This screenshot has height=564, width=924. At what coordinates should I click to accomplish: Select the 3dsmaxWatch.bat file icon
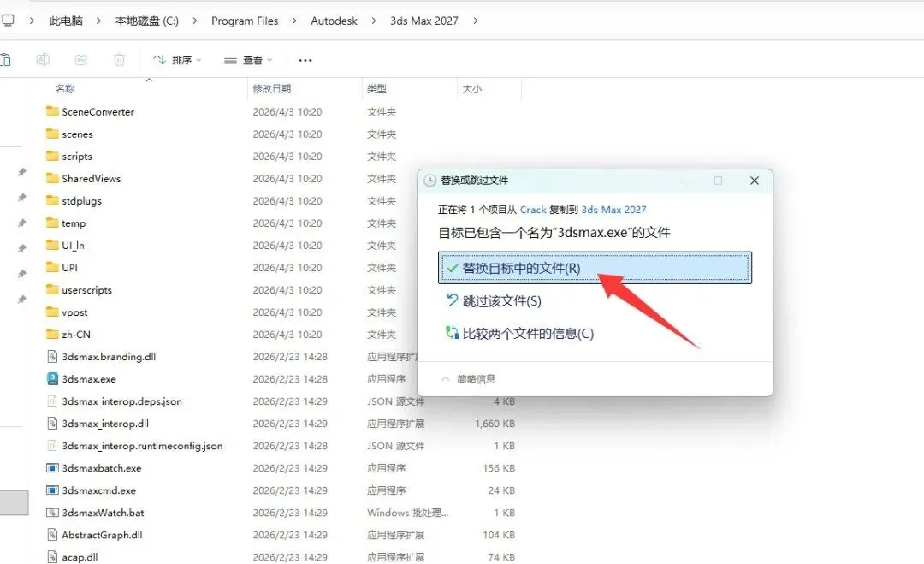[52, 513]
